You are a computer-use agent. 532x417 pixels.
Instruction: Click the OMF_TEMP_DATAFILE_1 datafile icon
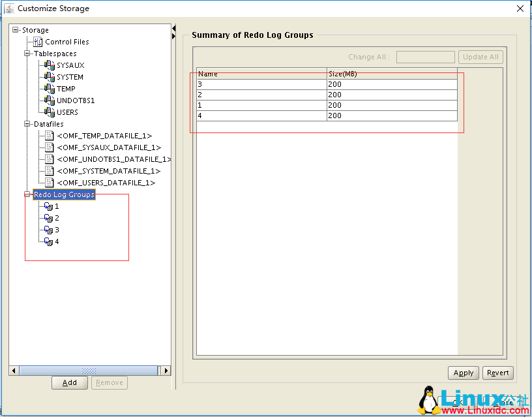pos(48,135)
